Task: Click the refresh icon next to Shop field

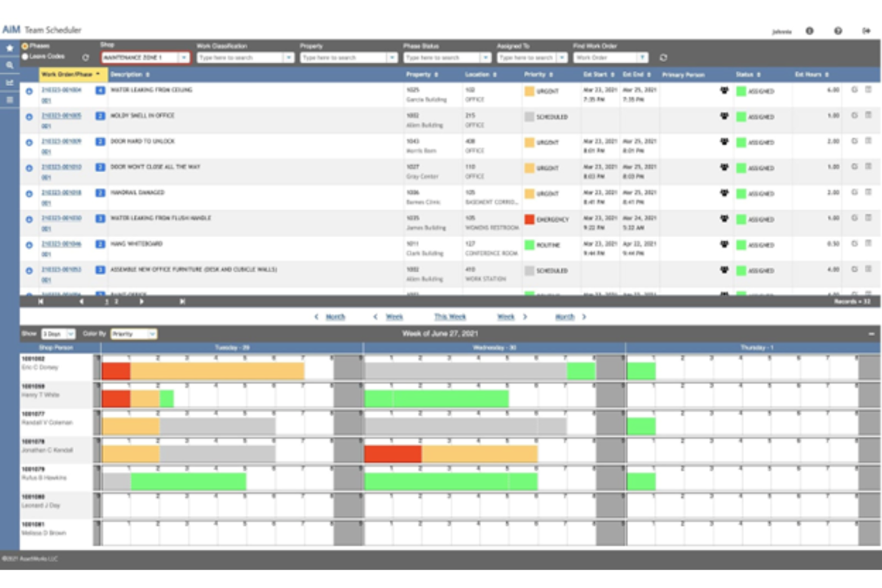Action: pos(85,57)
